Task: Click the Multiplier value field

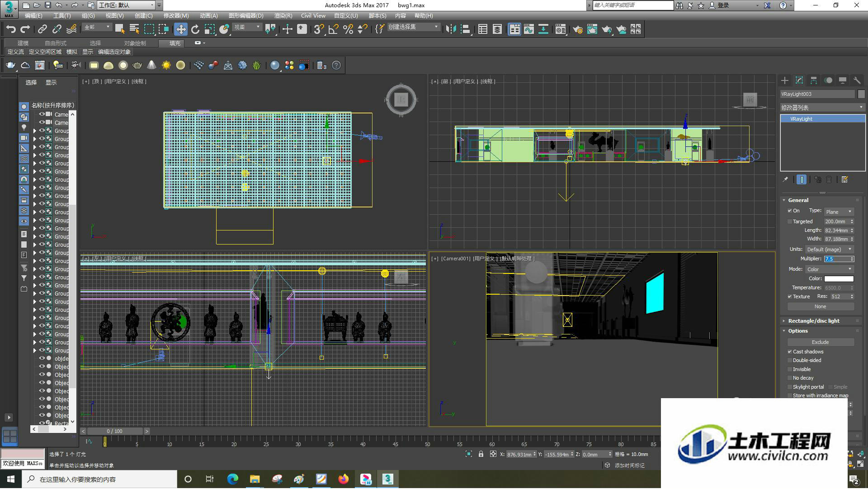Action: pyautogui.click(x=837, y=259)
